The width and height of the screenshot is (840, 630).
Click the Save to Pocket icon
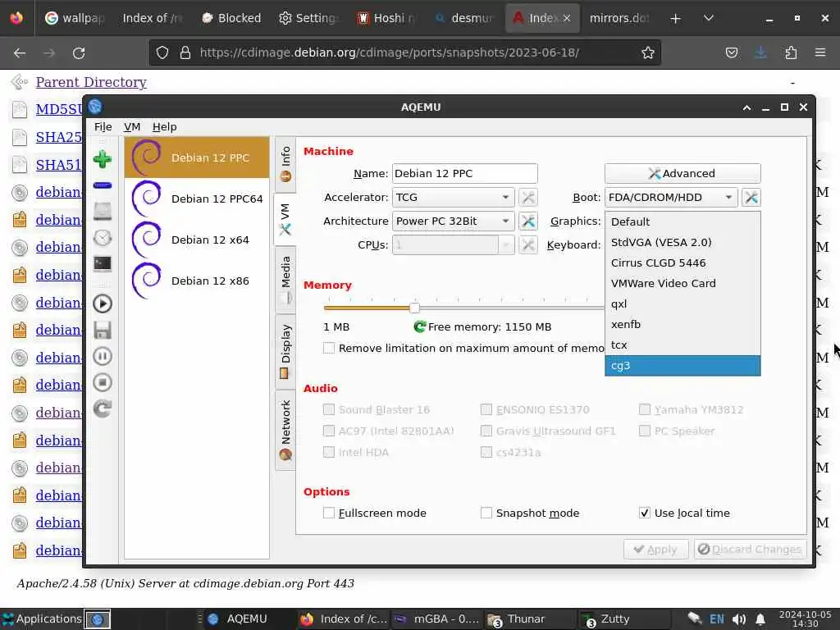pos(731,52)
